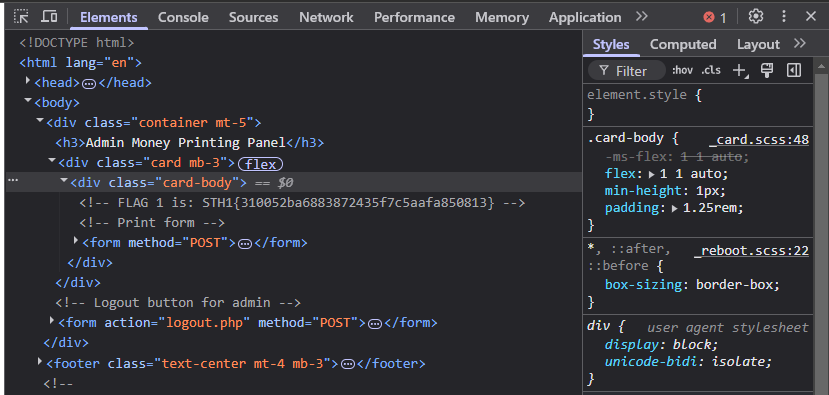829x395 pixels.
Task: Close the DevTools panel
Action: (x=811, y=16)
